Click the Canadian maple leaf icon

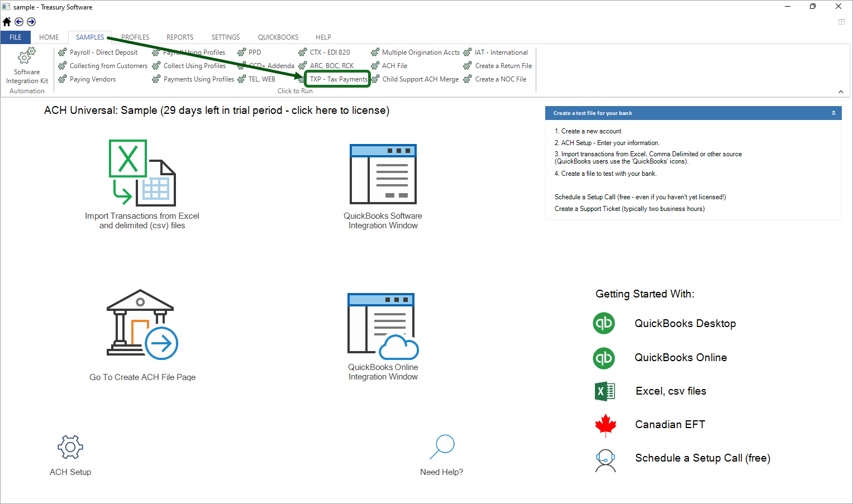click(x=606, y=425)
